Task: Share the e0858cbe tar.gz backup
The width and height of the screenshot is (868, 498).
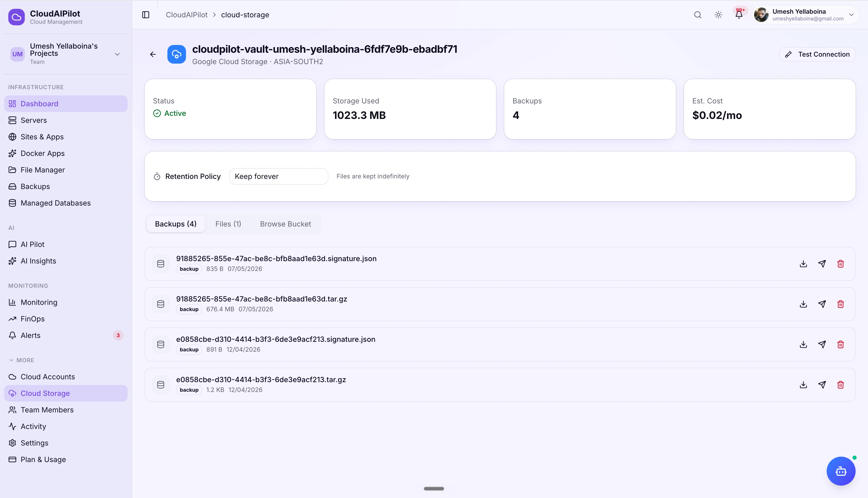Action: pyautogui.click(x=822, y=385)
